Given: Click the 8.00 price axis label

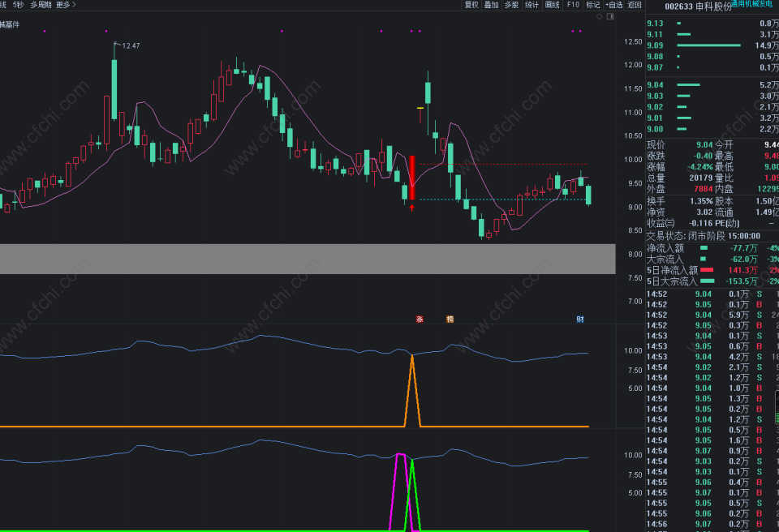Looking at the screenshot, I should pos(635,255).
